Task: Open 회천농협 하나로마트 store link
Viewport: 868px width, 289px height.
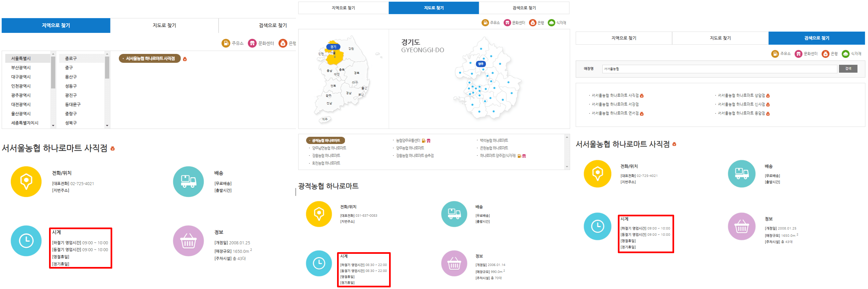Action: [326, 163]
